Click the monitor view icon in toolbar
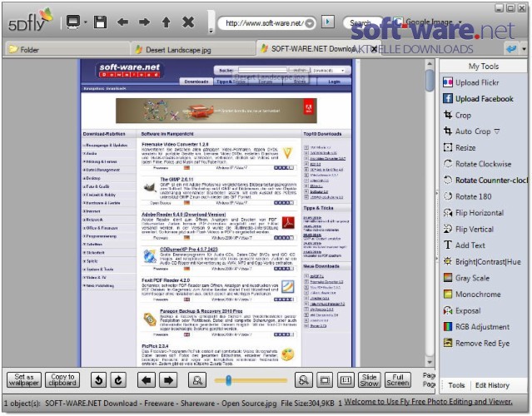Screen dimensions: 532x416 pyautogui.click(x=73, y=22)
